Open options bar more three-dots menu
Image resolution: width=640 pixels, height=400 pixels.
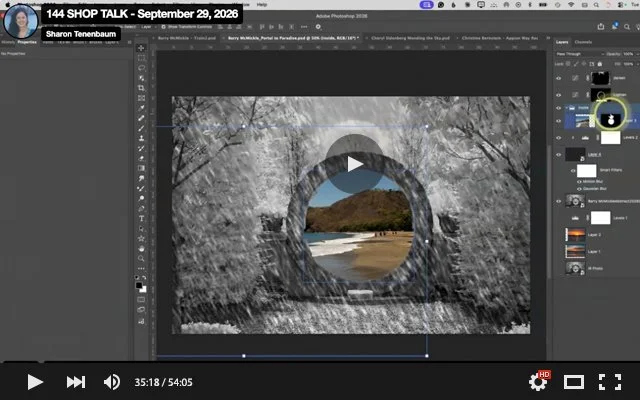point(304,27)
